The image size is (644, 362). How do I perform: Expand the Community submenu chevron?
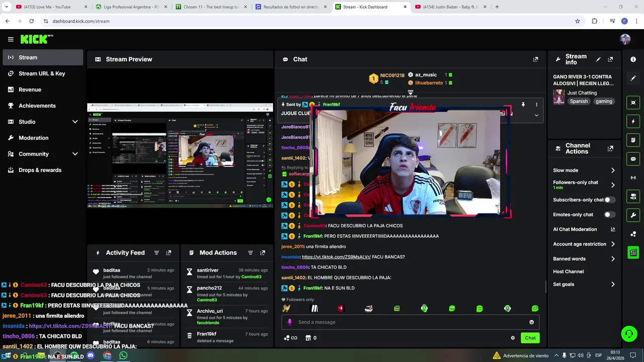pyautogui.click(x=75, y=154)
